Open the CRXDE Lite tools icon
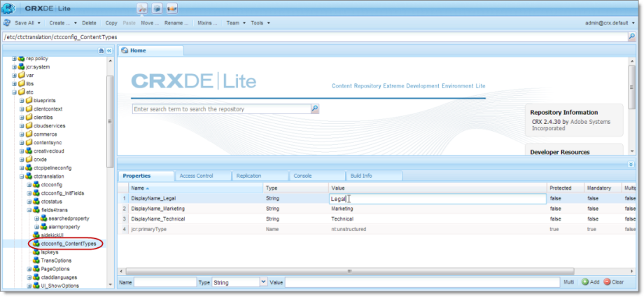The height and width of the screenshot is (297, 644). coord(143,8)
